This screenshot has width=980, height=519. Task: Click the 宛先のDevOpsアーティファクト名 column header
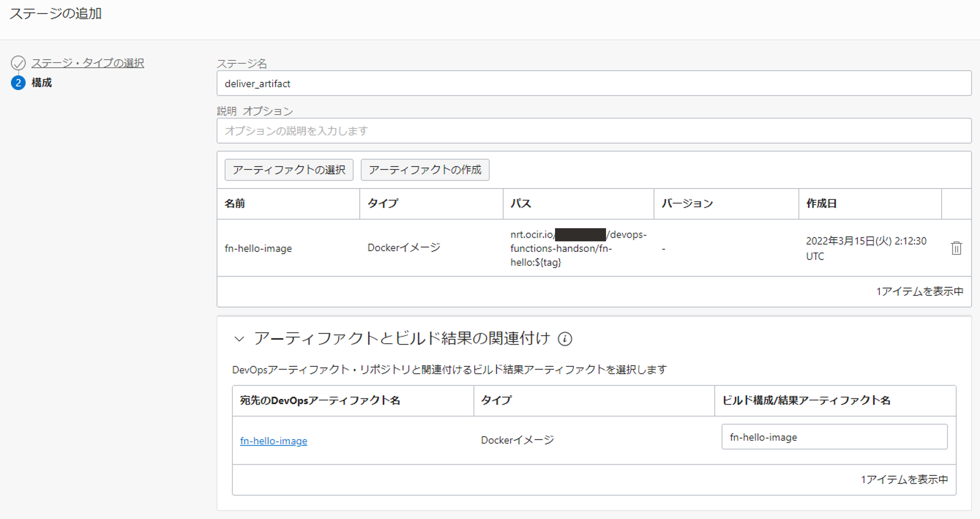point(320,400)
